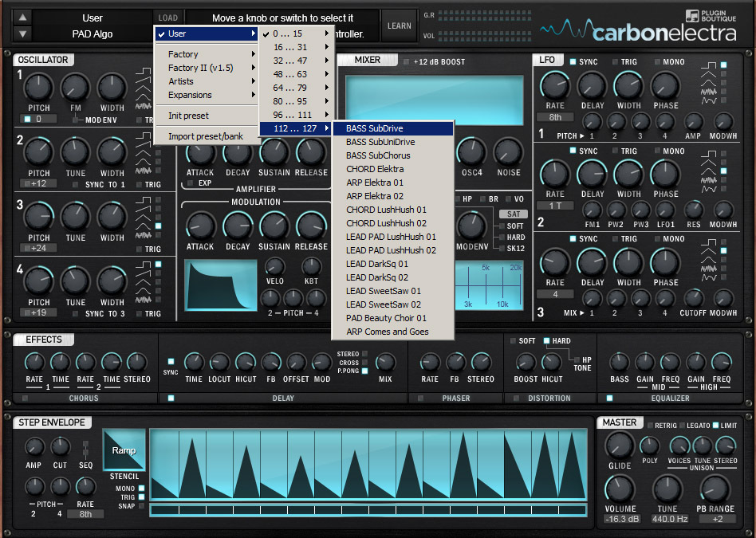Image resolution: width=756 pixels, height=538 pixels.
Task: Click the LOAD button
Action: coord(168,18)
